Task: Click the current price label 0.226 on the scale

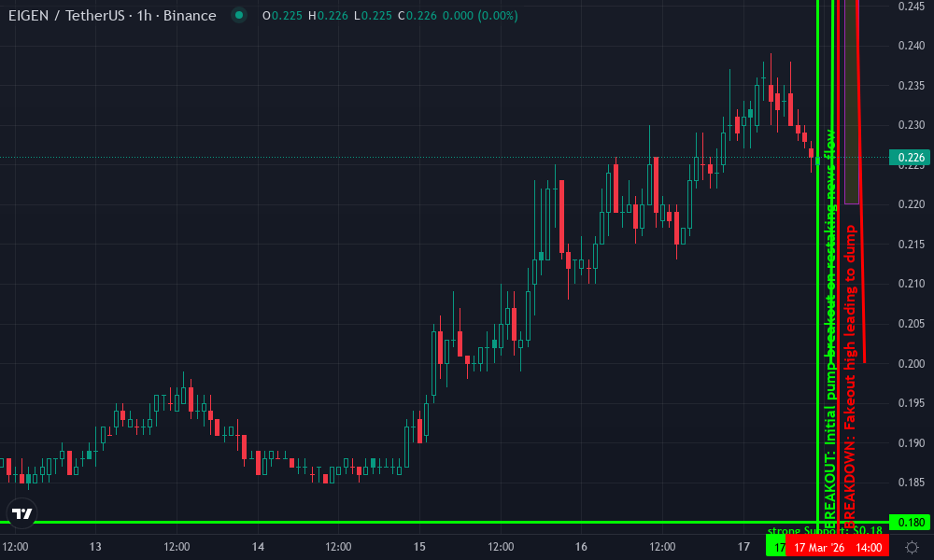Action: (909, 157)
